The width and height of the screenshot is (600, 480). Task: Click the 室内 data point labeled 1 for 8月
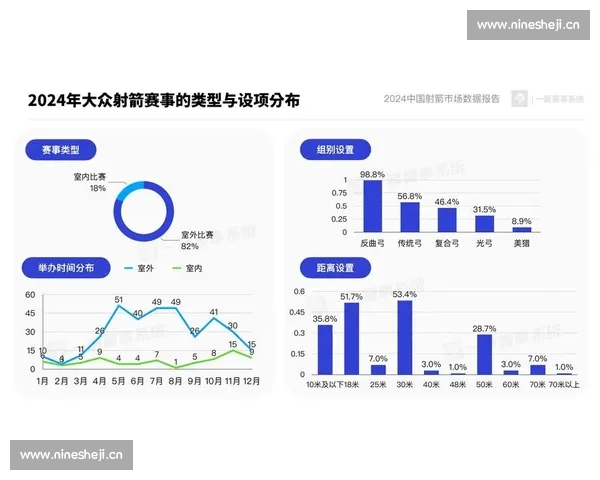click(x=176, y=368)
